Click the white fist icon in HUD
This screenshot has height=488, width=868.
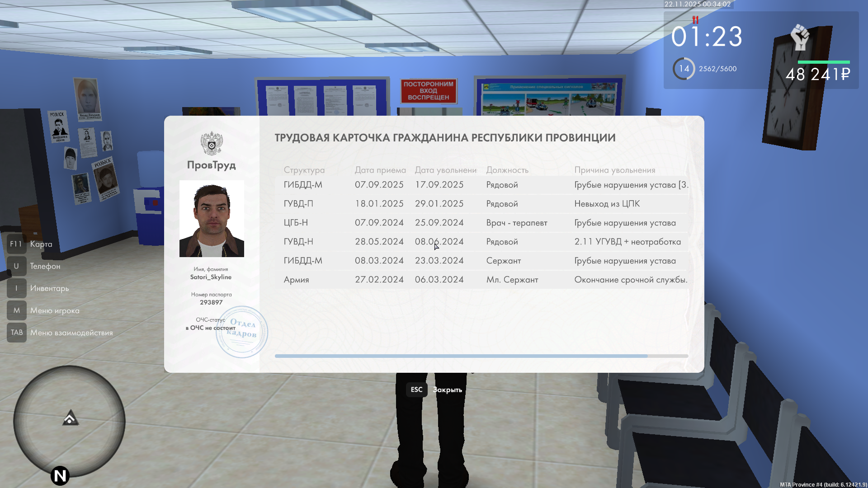point(800,37)
